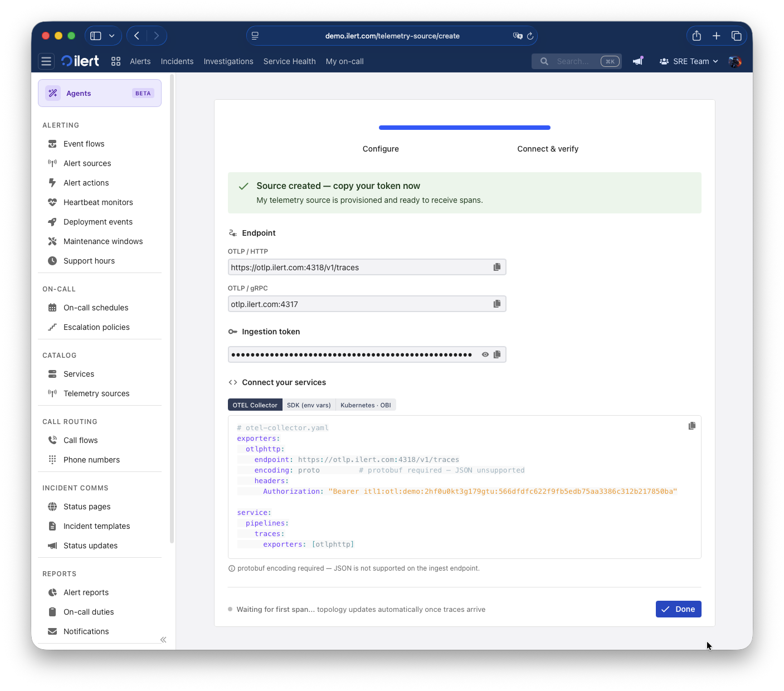Click the Safari address bar URL

(392, 36)
